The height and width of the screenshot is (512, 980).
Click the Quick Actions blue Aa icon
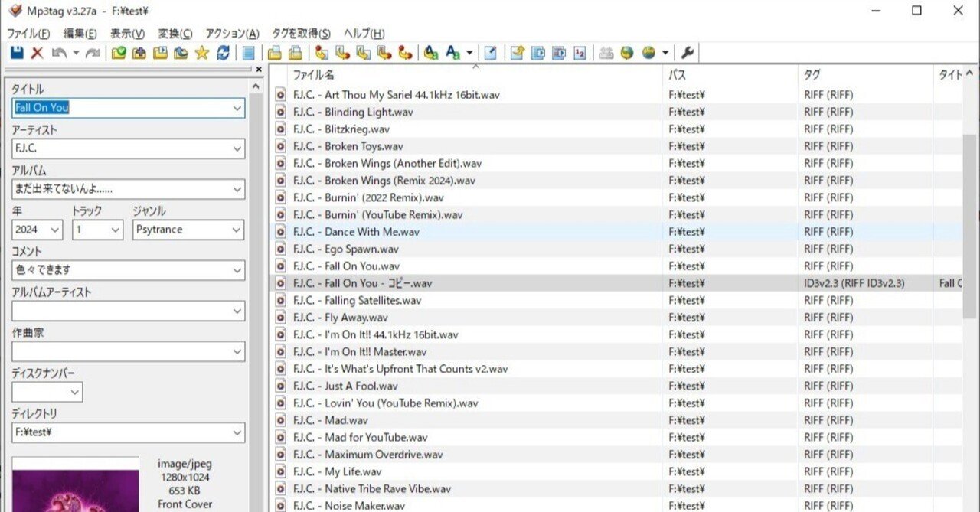click(x=453, y=53)
